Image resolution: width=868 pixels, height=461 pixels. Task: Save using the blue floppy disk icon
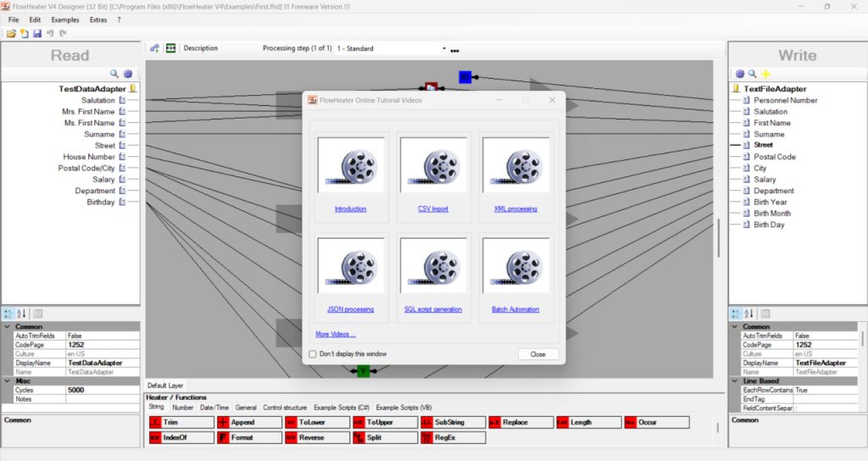pyautogui.click(x=37, y=34)
